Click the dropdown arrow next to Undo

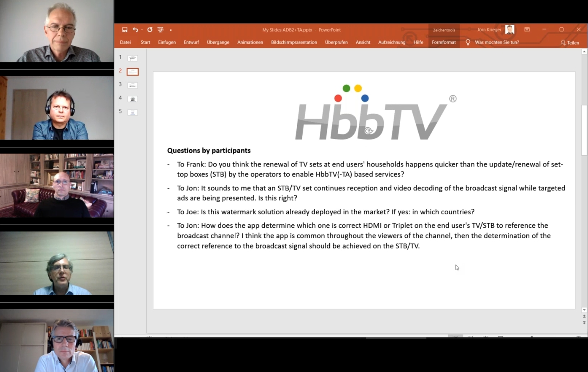[x=142, y=29]
